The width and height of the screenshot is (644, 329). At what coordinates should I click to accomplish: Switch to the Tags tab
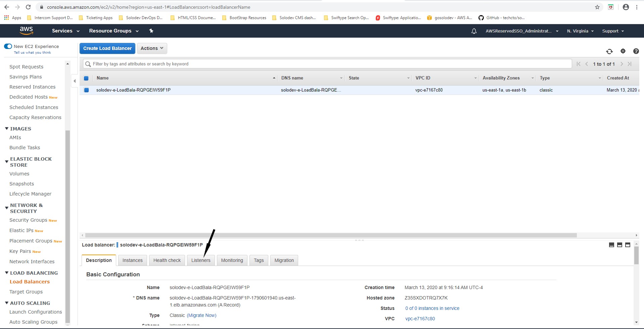point(259,260)
